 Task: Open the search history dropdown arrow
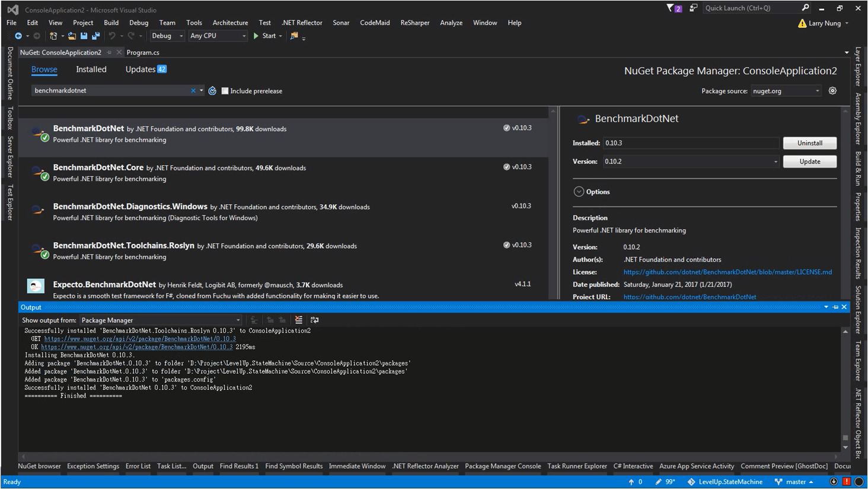click(202, 91)
